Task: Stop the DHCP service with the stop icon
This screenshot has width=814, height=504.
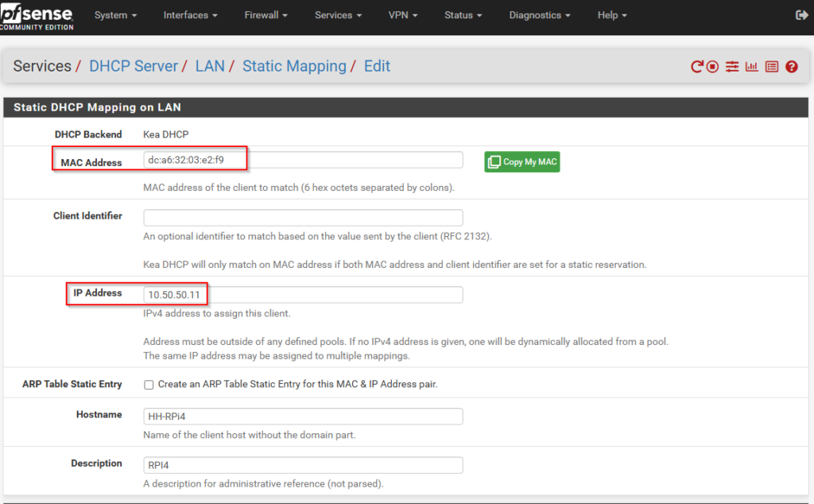Action: pyautogui.click(x=713, y=67)
